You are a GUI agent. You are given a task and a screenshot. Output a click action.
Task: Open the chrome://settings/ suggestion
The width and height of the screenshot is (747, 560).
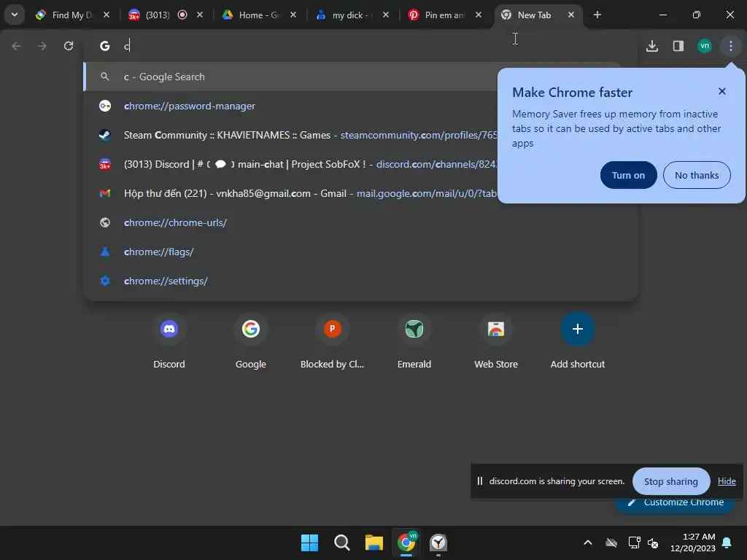(360, 281)
